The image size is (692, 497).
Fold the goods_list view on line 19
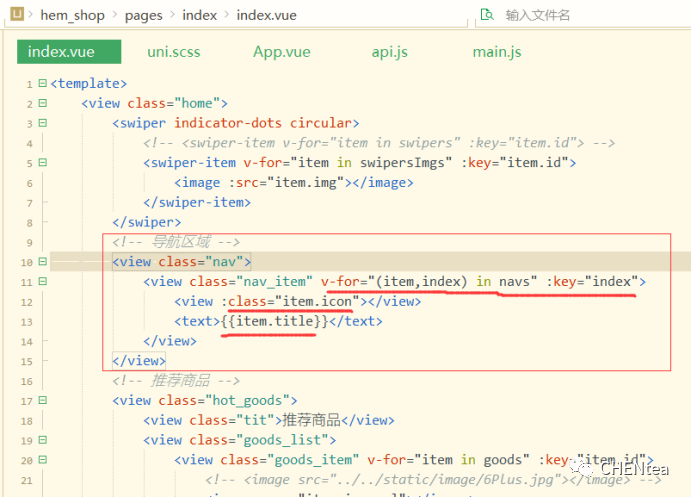point(42,440)
